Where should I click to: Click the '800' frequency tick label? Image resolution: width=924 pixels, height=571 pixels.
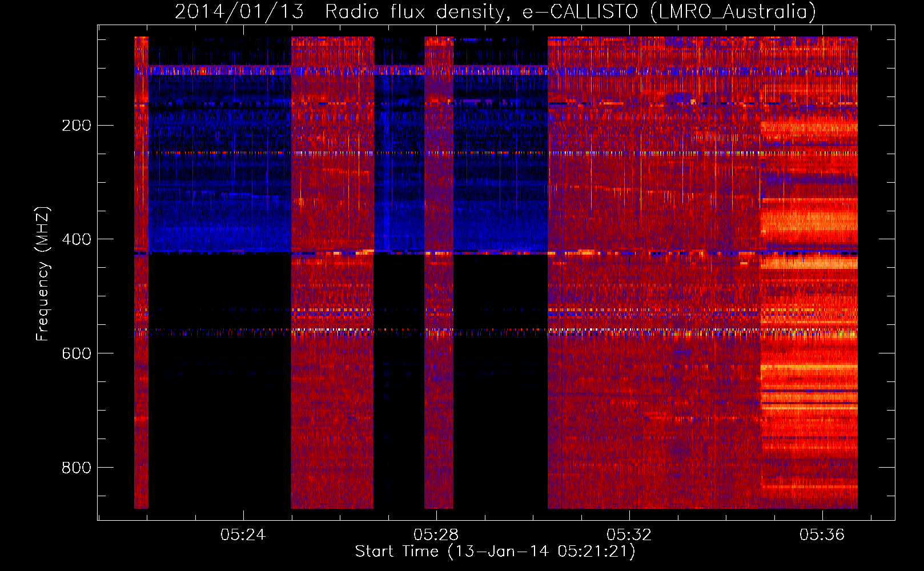76,468
